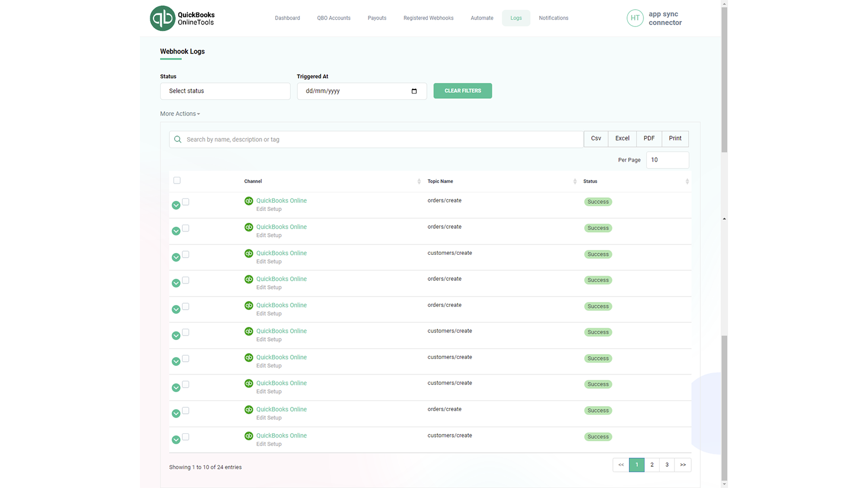The height and width of the screenshot is (488, 868).
Task: Check the third log row checkbox
Action: 186,254
